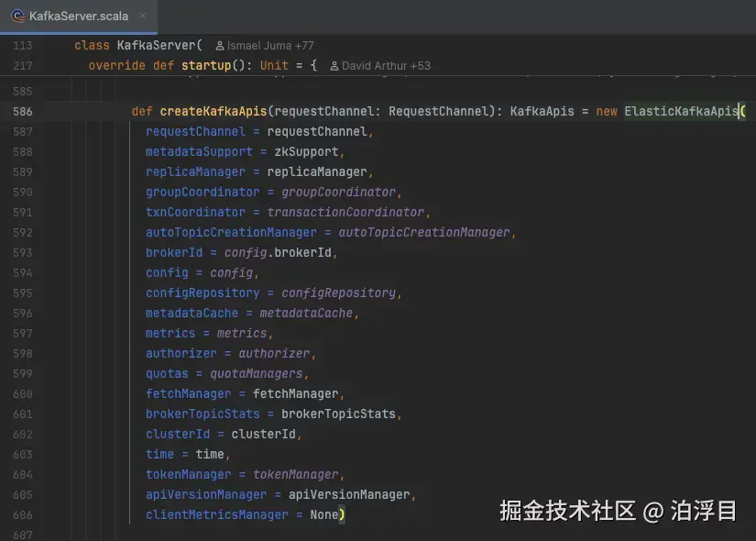The width and height of the screenshot is (756, 541).
Task: Click line number 113 beside class KafkaServer
Action: tap(23, 45)
